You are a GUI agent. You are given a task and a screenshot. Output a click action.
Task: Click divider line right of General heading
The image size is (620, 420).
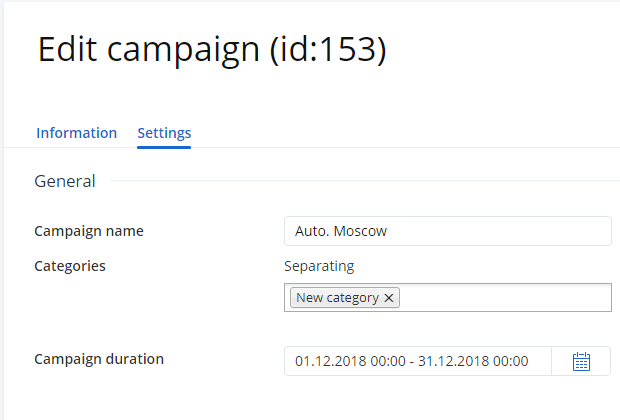360,181
